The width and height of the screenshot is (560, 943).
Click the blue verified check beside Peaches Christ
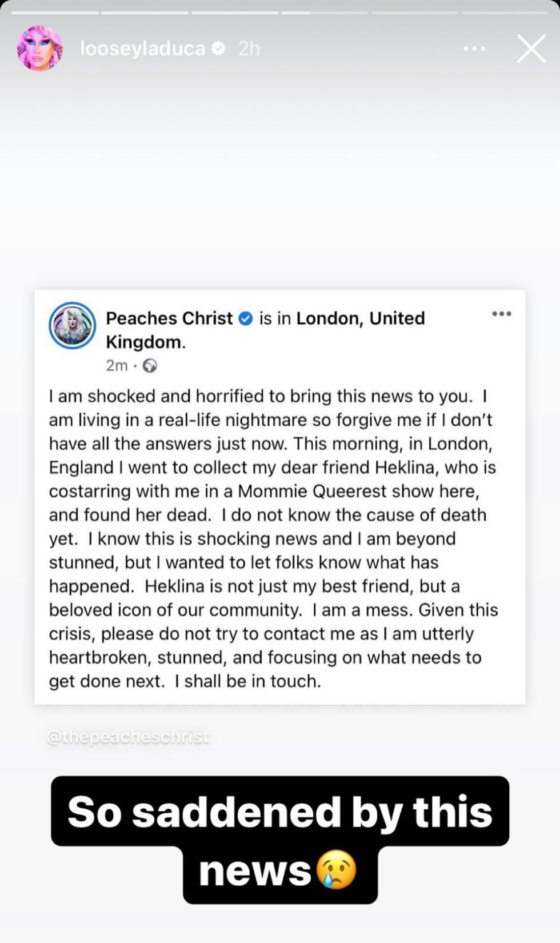pyautogui.click(x=245, y=318)
